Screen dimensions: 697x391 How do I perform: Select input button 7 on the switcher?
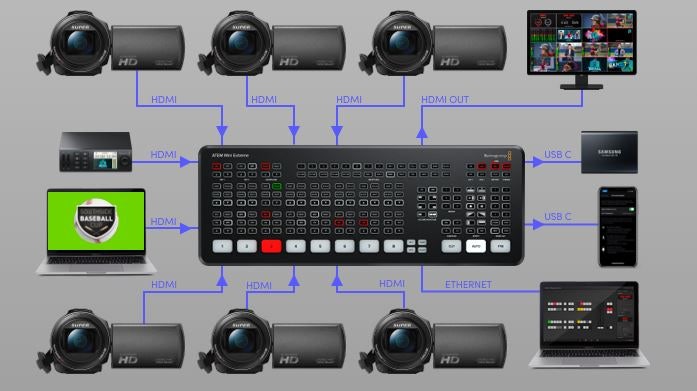click(x=369, y=246)
